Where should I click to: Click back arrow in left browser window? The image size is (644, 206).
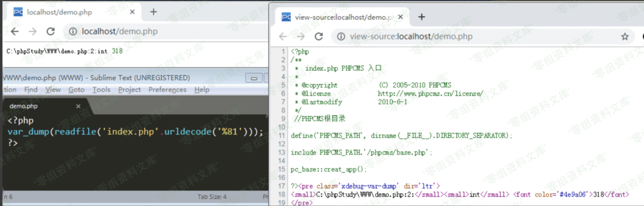click(x=15, y=31)
